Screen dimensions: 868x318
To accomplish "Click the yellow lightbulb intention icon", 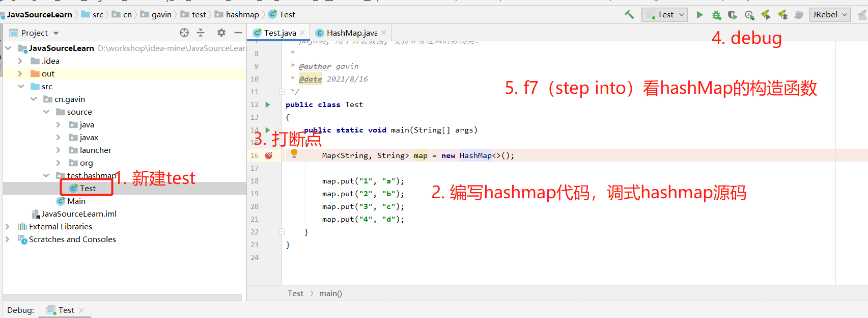I will (x=294, y=153).
